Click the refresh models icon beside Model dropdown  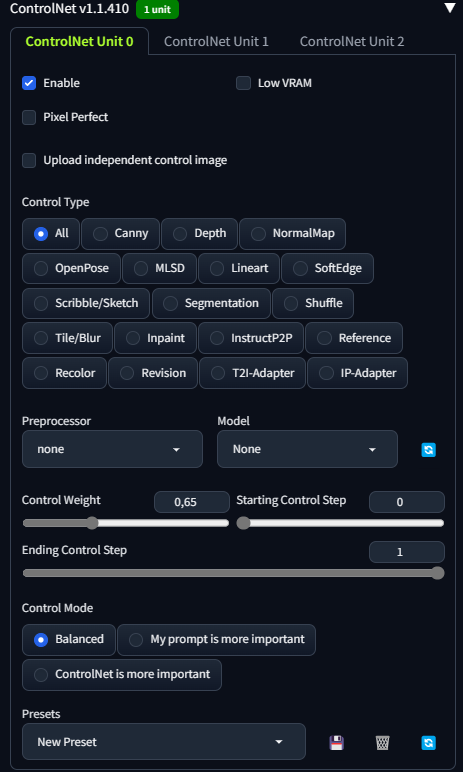coord(429,450)
